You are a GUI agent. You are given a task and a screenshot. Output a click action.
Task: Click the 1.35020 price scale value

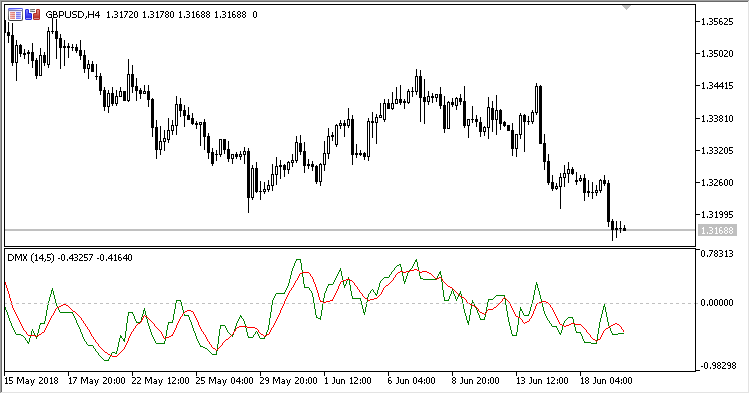717,54
